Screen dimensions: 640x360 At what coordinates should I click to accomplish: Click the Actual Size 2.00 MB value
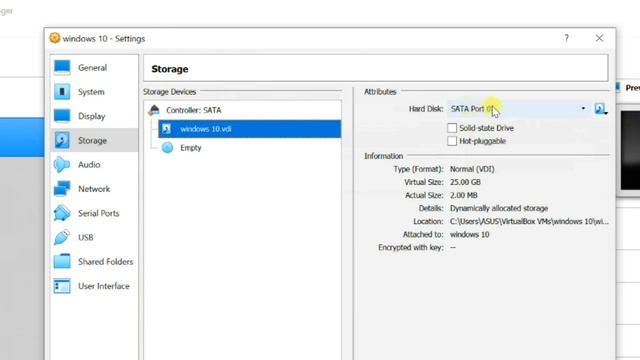(x=463, y=195)
